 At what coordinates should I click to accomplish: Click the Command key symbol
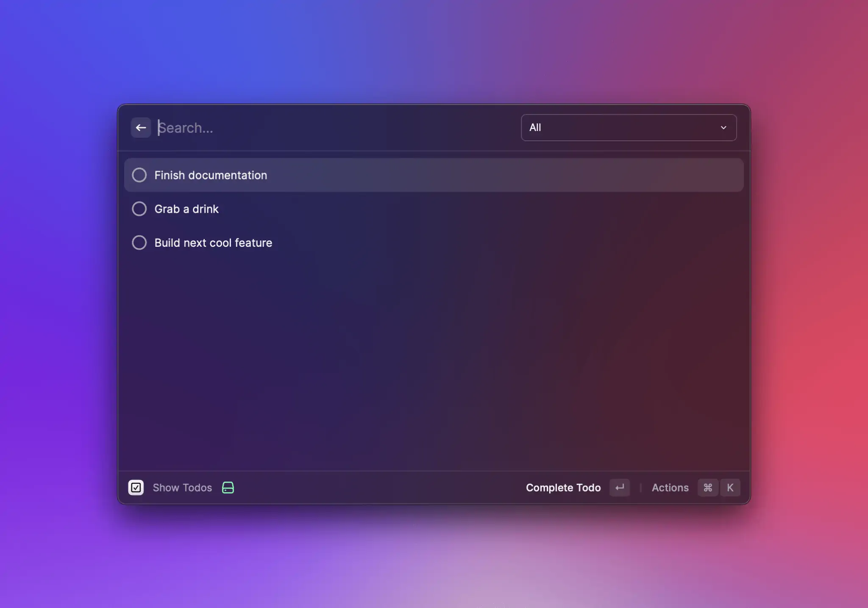(x=707, y=488)
